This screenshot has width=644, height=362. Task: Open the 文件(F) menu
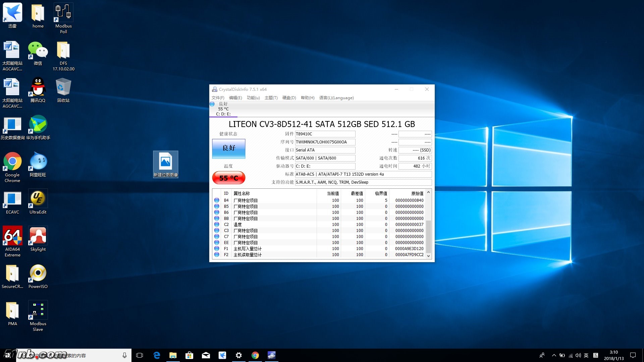218,98
